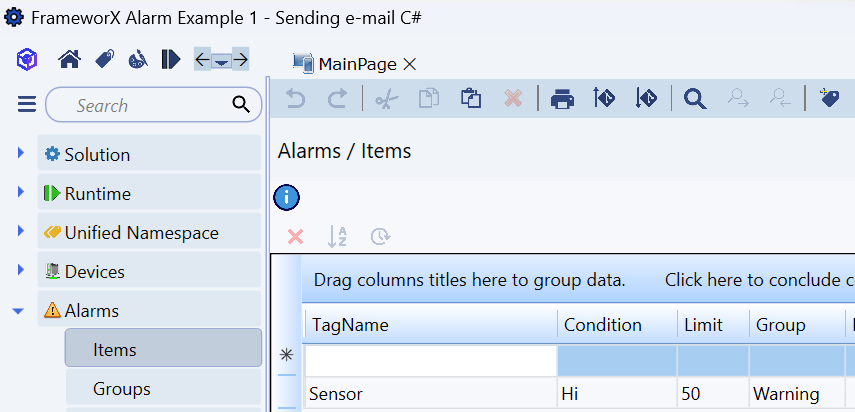The width and height of the screenshot is (855, 412).
Task: Click the runtime play icon in top toolbar
Action: click(x=171, y=60)
